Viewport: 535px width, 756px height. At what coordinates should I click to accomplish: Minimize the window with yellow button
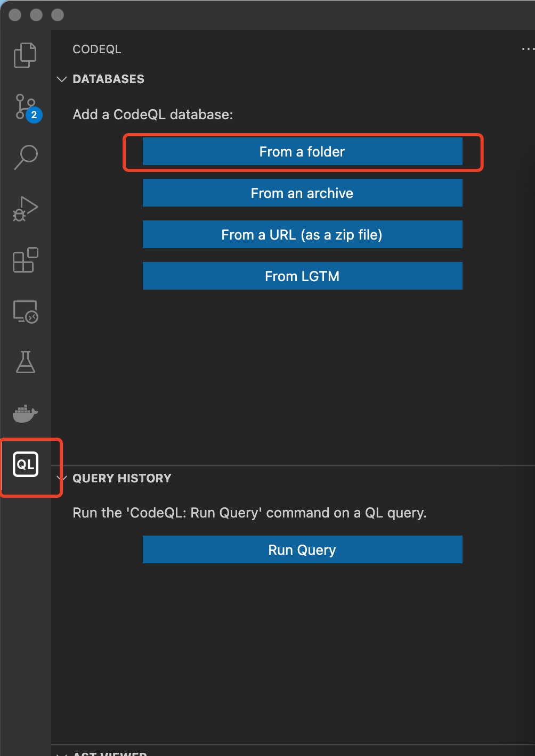pos(36,15)
